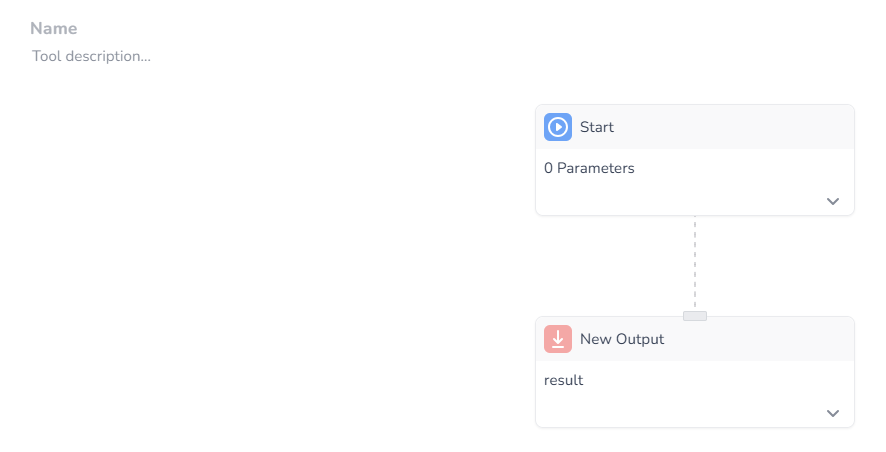Click Start node body left of its chevron
This screenshot has width=886, height=452.
coord(678,201)
